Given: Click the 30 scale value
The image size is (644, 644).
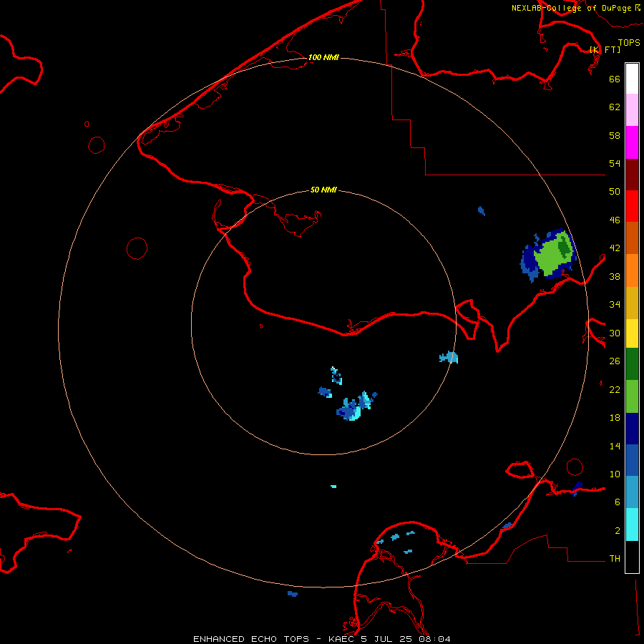Looking at the screenshot, I should point(615,333).
